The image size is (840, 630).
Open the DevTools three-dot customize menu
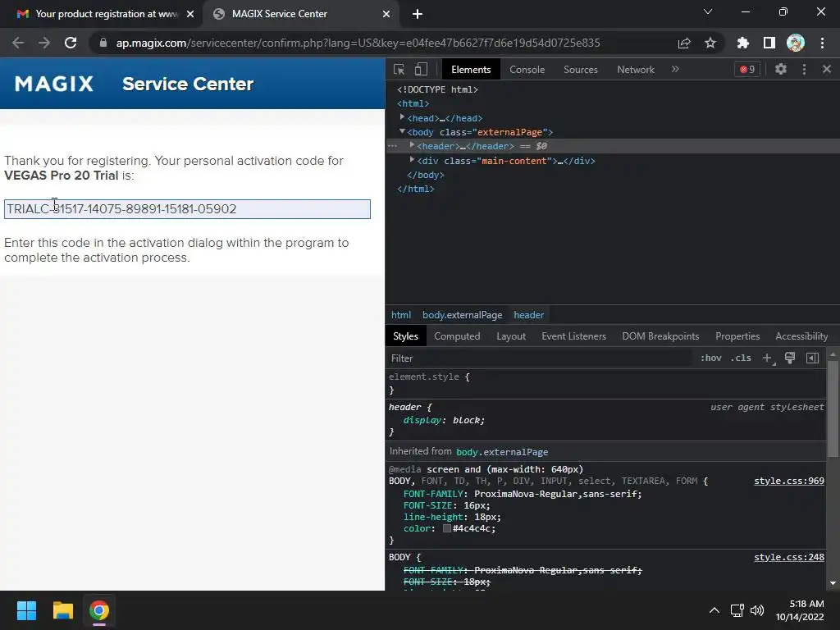pyautogui.click(x=804, y=70)
